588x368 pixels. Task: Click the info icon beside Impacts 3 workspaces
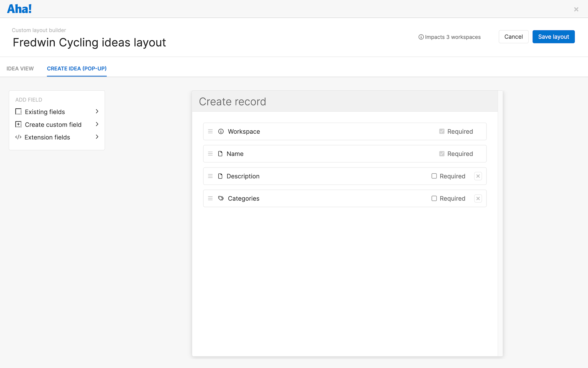pos(421,37)
